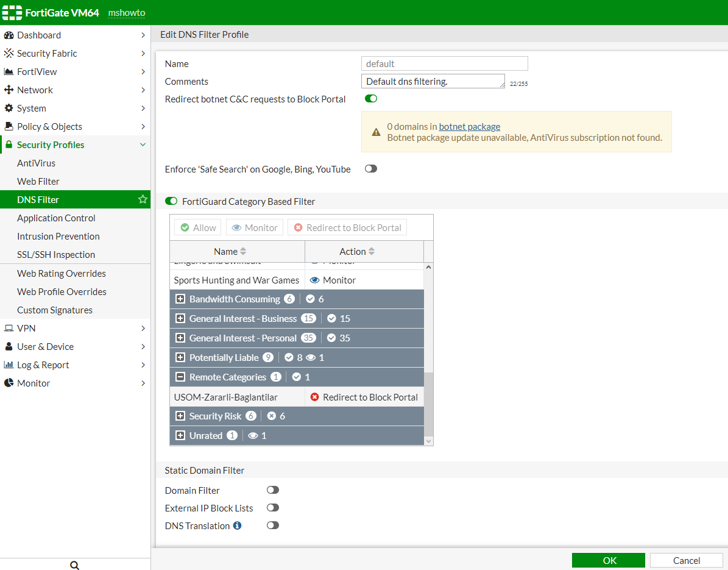
Task: Click the OK button
Action: pyautogui.click(x=609, y=560)
